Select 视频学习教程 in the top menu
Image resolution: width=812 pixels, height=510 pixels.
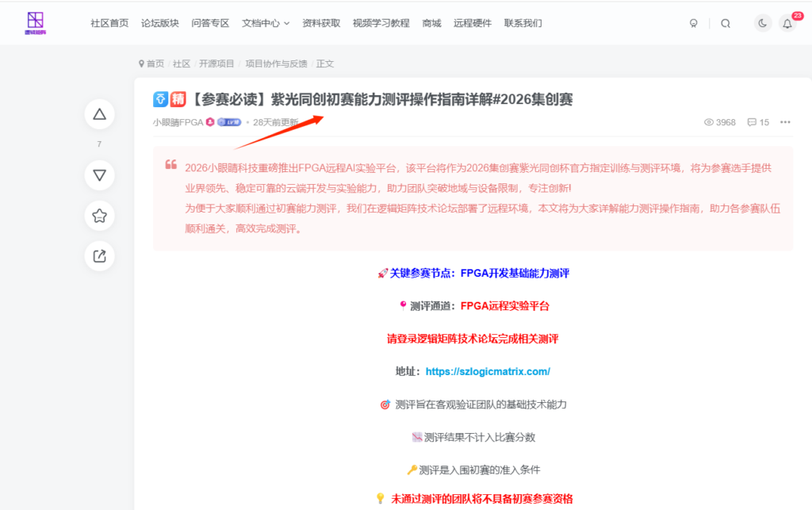(x=380, y=23)
